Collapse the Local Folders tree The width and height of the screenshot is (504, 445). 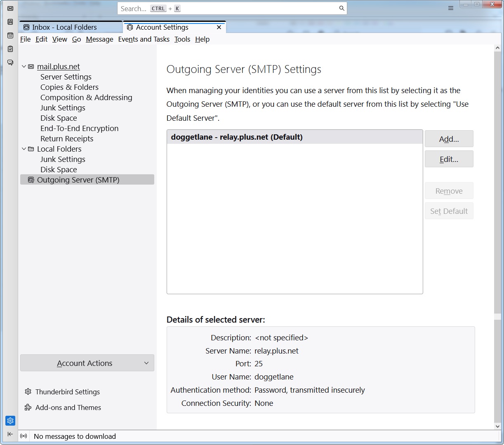point(24,149)
